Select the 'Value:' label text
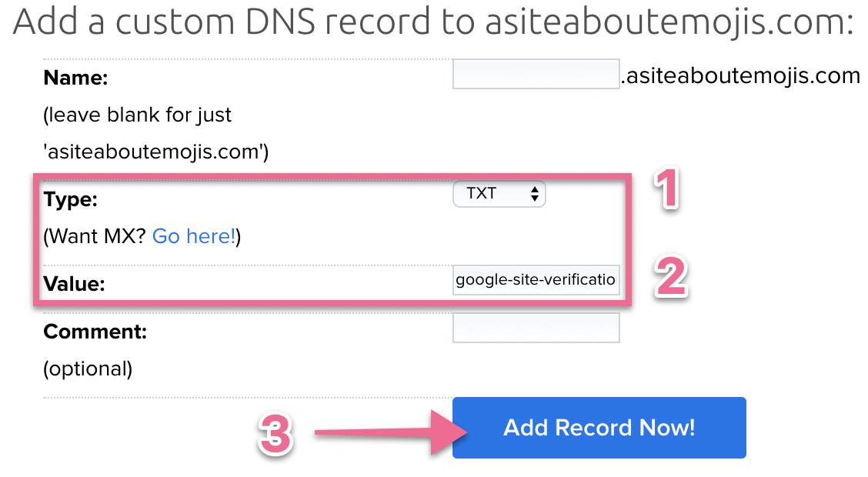The image size is (868, 477). click(x=74, y=284)
